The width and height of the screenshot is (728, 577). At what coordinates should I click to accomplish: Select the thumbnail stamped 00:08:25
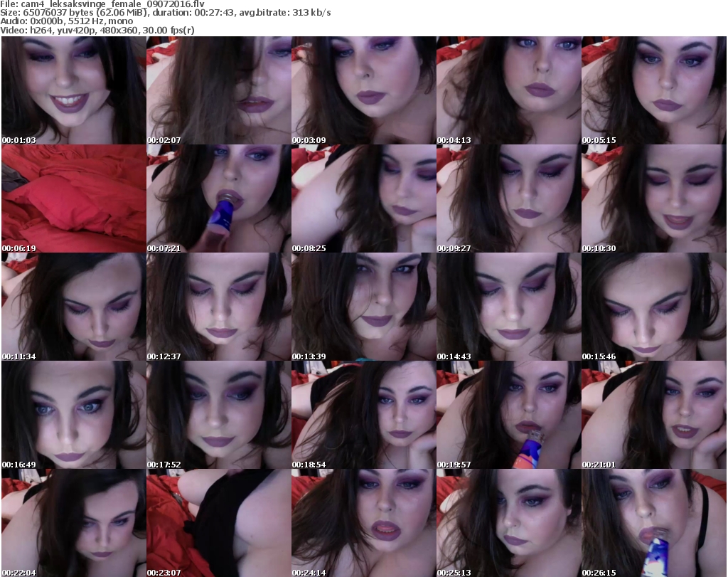point(363,198)
